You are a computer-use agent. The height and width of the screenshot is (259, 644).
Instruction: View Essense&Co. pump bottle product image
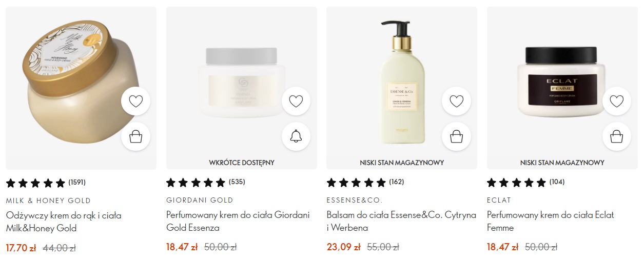point(402,82)
